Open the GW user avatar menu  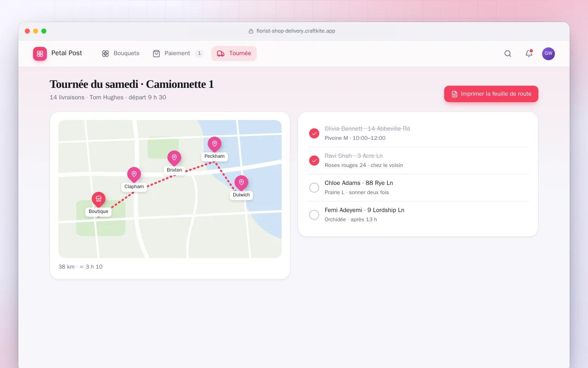click(x=548, y=54)
